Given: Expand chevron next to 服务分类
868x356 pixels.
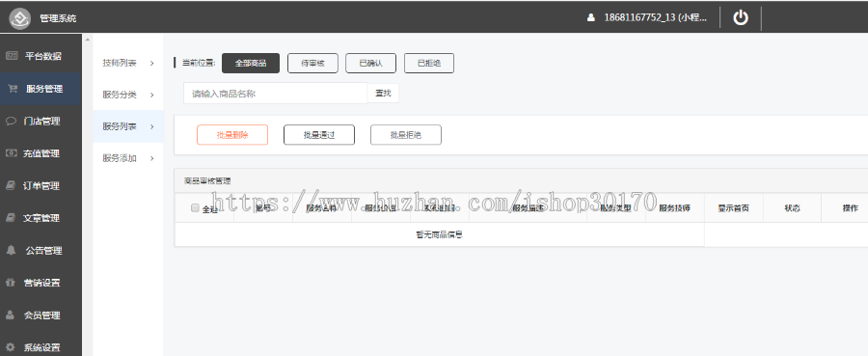Looking at the screenshot, I should (x=151, y=95).
